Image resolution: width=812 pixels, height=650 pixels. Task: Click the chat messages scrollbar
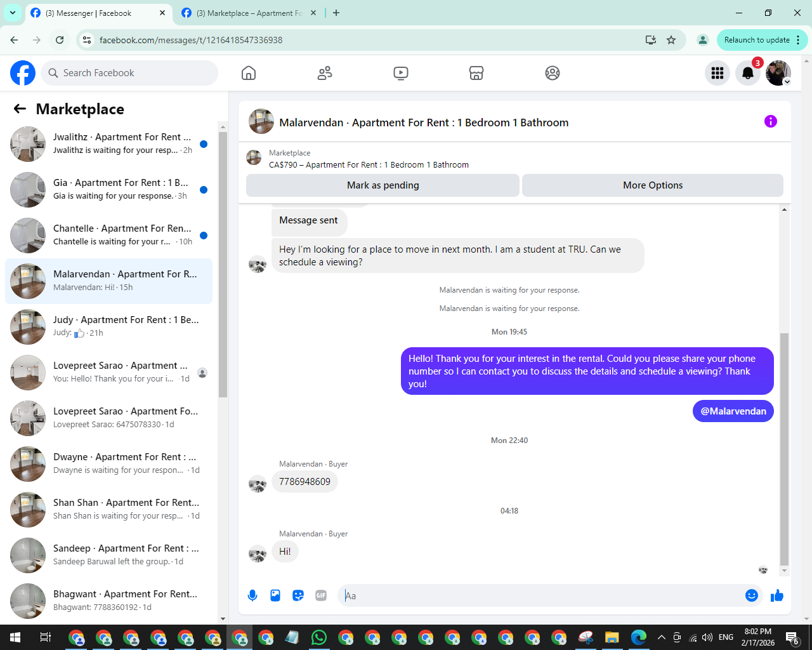point(785,448)
